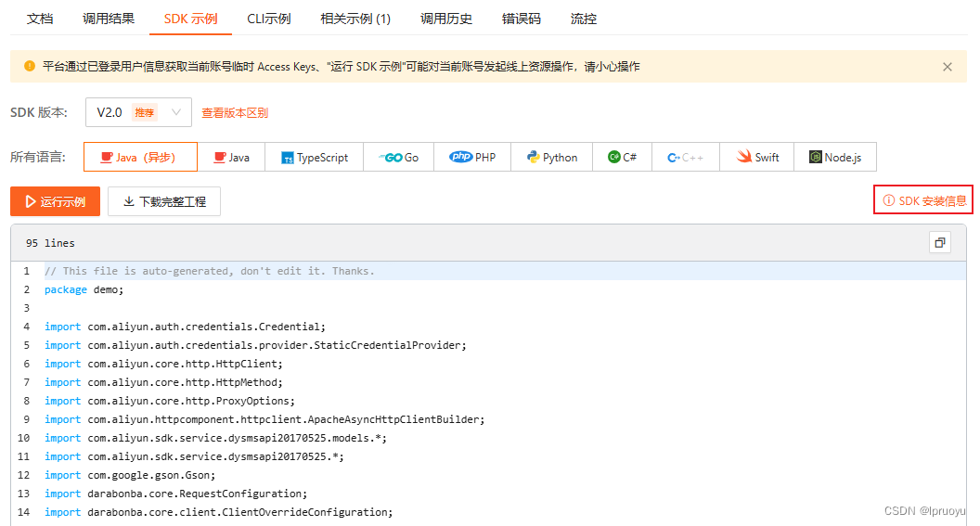
Task: Click the 运行示例 run button
Action: 55,201
